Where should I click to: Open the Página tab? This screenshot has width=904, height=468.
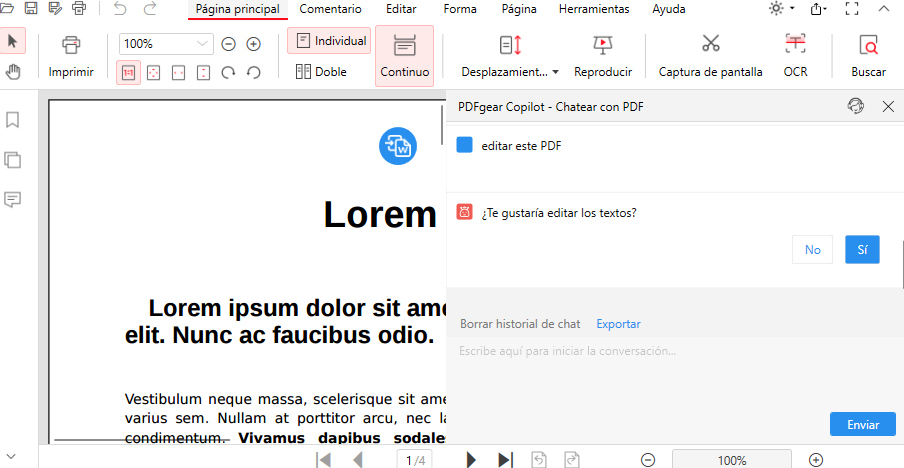click(x=519, y=9)
